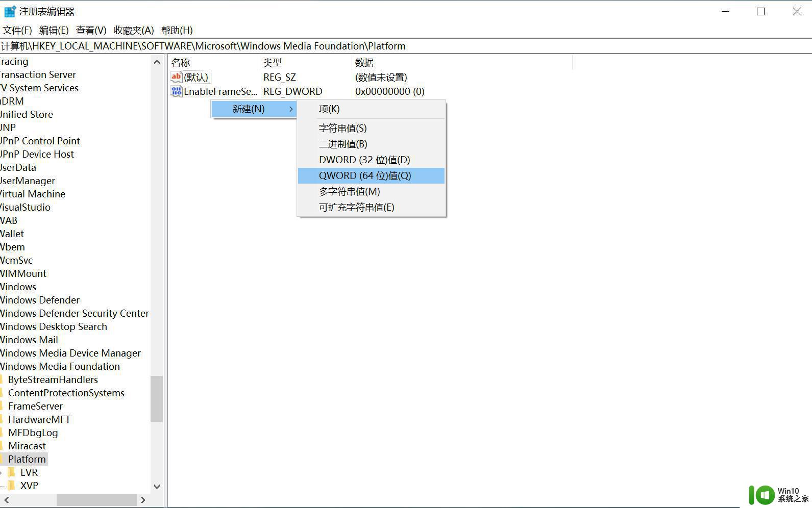Click the REG_SZ type cell
This screenshot has width=812, height=508.
(x=280, y=77)
